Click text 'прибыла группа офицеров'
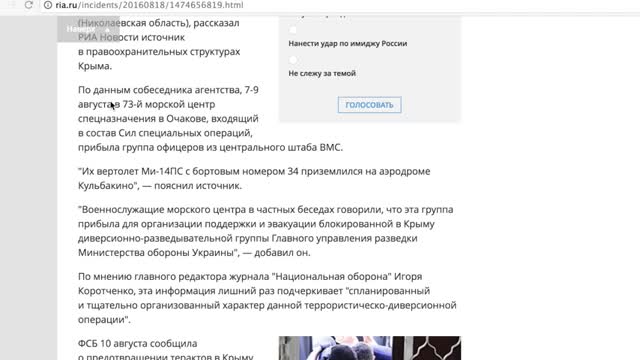This screenshot has width=640, height=360. pos(141,147)
